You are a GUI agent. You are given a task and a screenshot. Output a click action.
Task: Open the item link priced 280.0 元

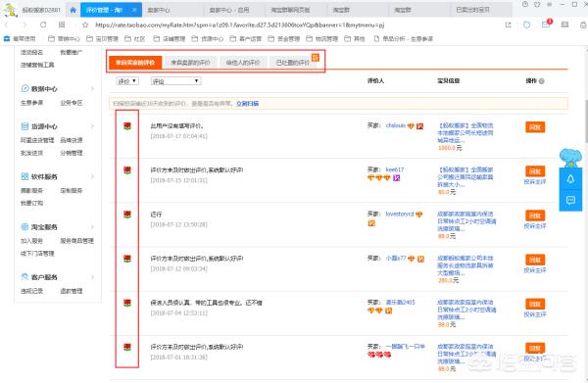click(465, 265)
